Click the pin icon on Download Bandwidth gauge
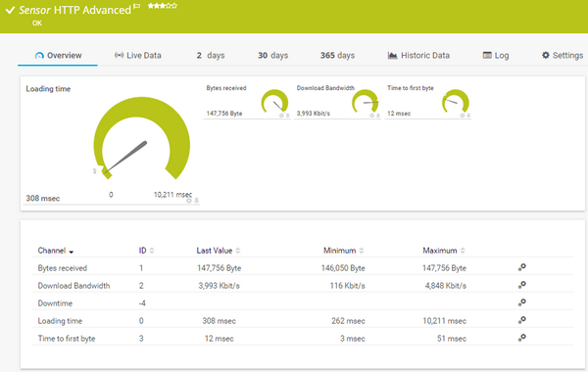This screenshot has height=372, width=588. (378, 116)
